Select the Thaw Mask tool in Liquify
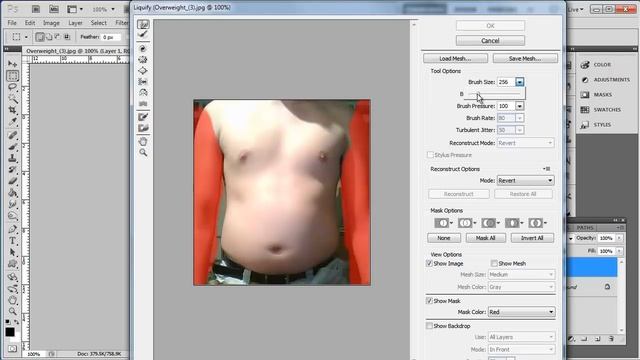 pos(143,128)
